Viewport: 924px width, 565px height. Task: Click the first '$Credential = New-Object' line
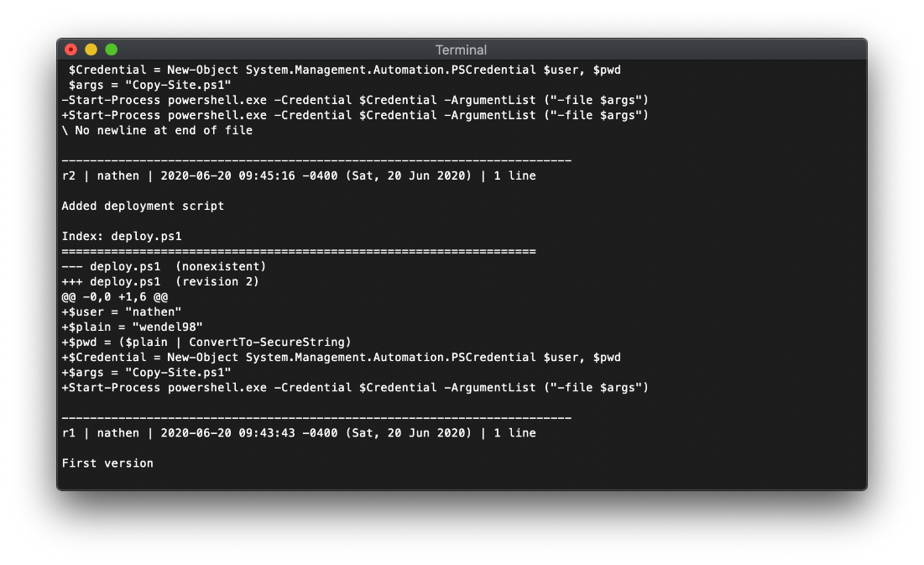tap(345, 70)
